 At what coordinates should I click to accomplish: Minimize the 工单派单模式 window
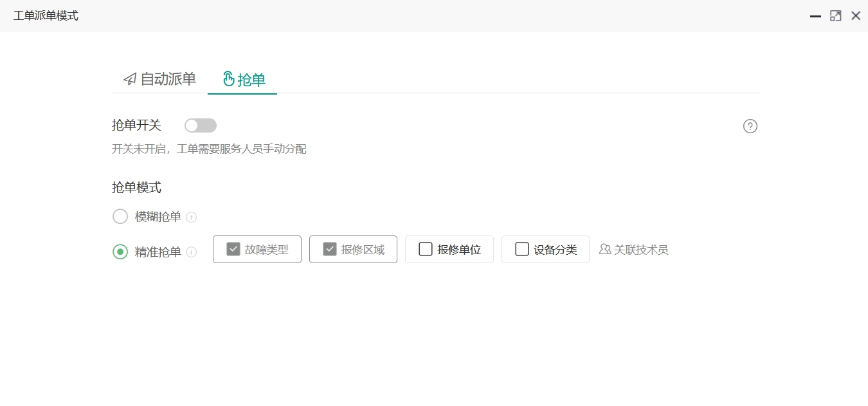[815, 15]
